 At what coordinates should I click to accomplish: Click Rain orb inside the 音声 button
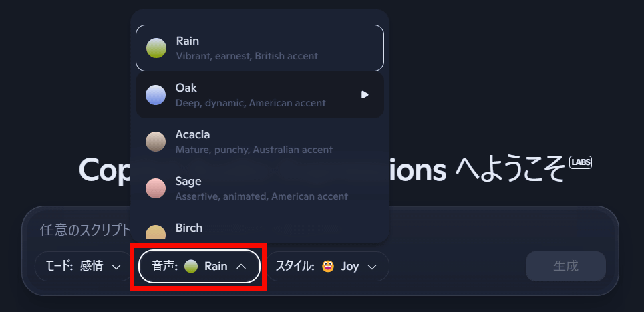tap(191, 267)
